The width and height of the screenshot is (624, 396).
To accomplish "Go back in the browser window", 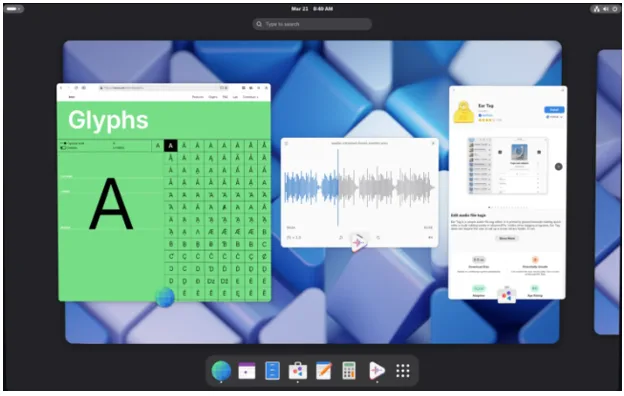I will 61,88.
